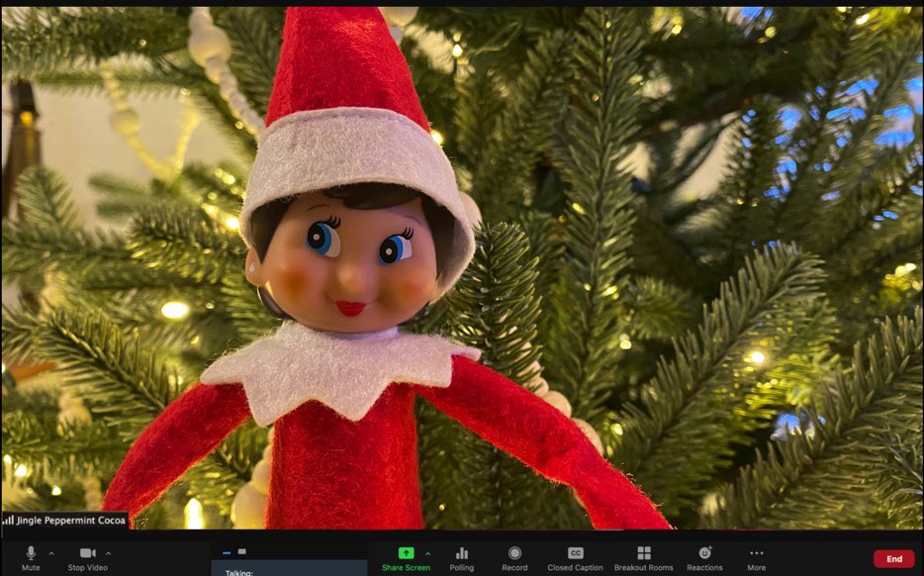Click the green Share Screen icon
Viewport: 924px width, 576px height.
pyautogui.click(x=406, y=553)
